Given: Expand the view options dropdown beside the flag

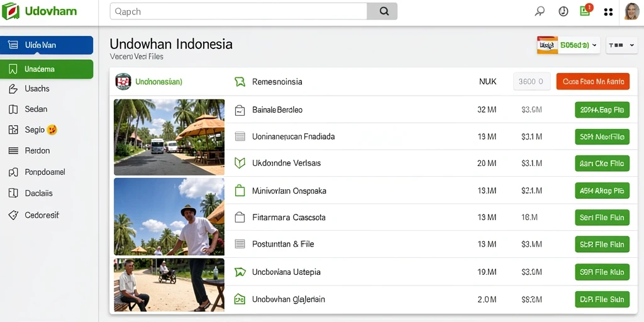Looking at the screenshot, I should 621,45.
